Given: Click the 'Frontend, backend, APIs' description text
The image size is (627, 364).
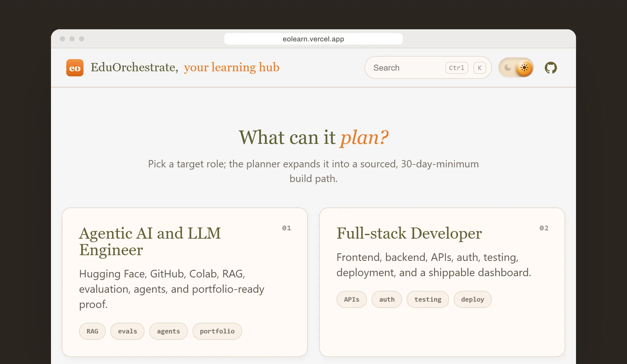Looking at the screenshot, I should pyautogui.click(x=434, y=265).
